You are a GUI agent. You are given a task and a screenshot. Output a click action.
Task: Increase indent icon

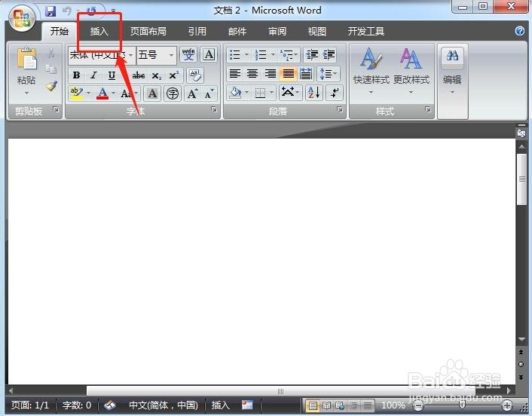[329, 54]
